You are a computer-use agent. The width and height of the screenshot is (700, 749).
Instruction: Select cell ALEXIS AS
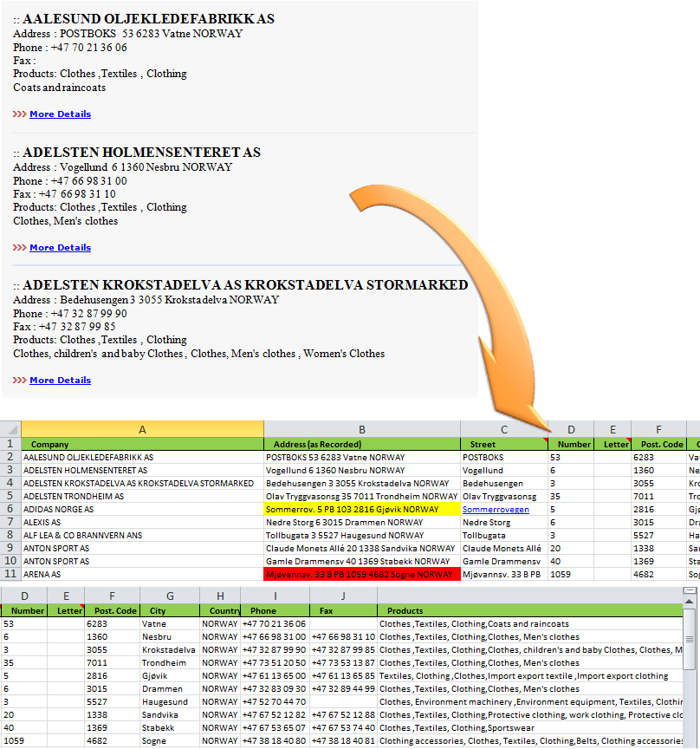142,522
